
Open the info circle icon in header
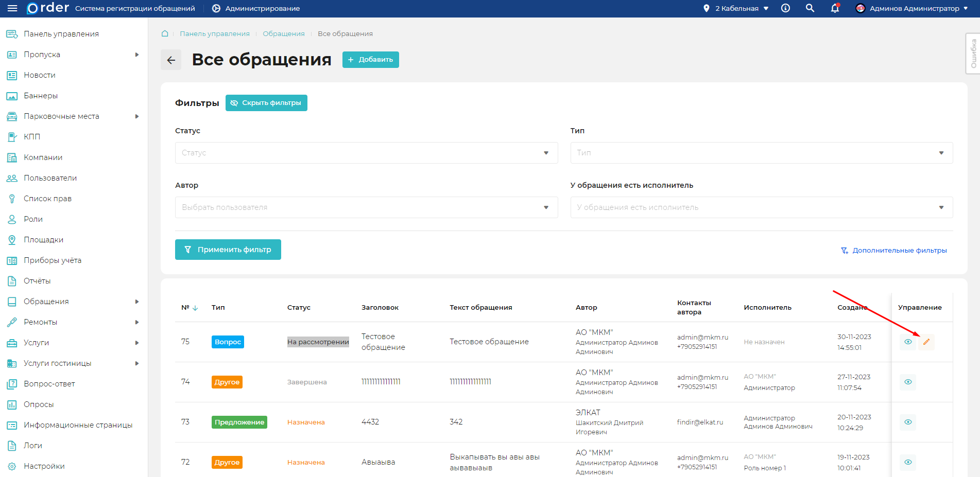pyautogui.click(x=785, y=8)
